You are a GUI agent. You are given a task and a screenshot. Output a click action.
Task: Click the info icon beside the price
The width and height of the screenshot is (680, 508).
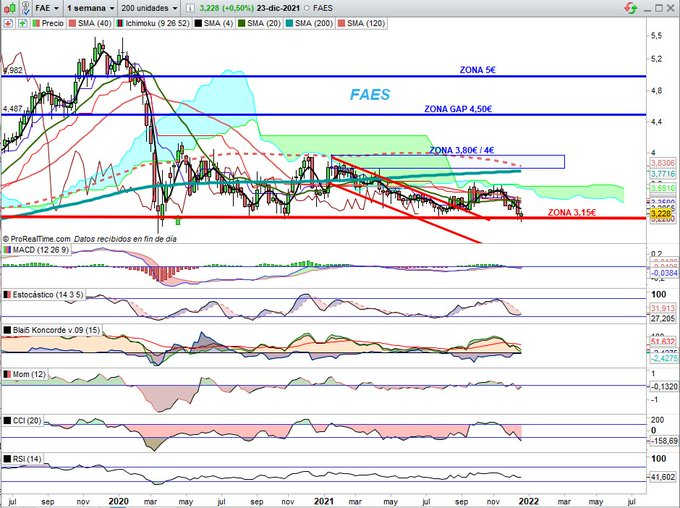coord(190,8)
